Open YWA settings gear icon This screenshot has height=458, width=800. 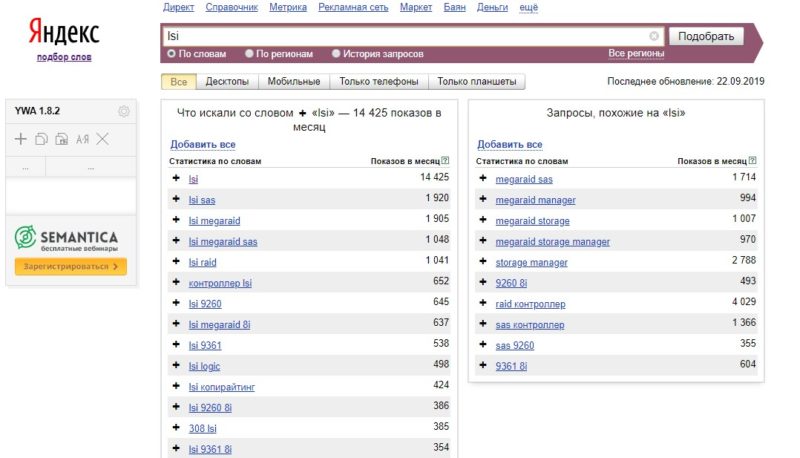click(x=123, y=111)
